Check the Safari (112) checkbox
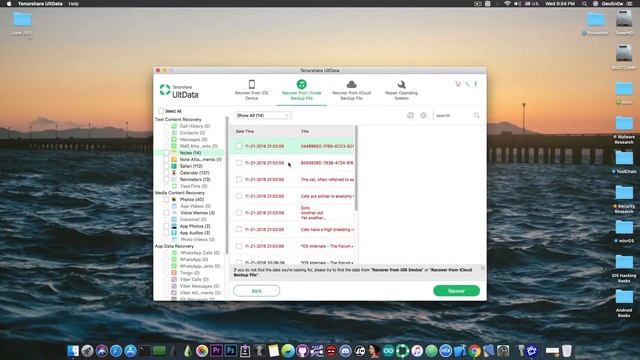Image resolution: width=640 pixels, height=360 pixels. (x=166, y=166)
